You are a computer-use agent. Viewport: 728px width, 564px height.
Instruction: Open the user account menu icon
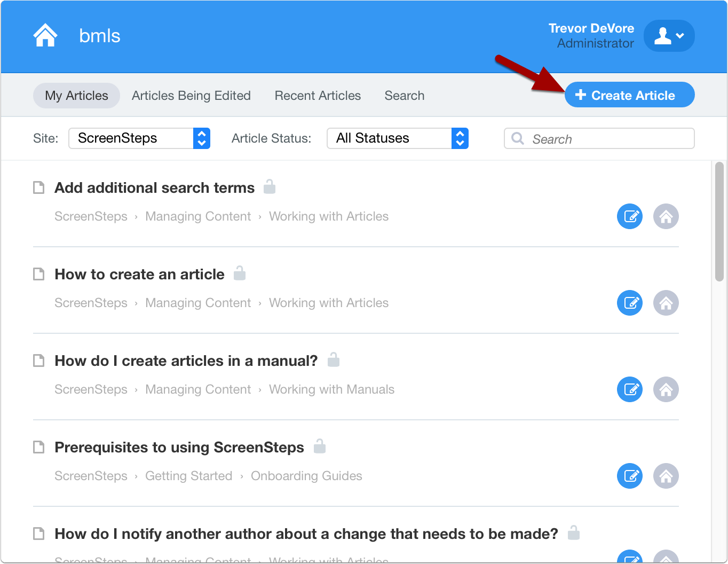[x=669, y=36]
